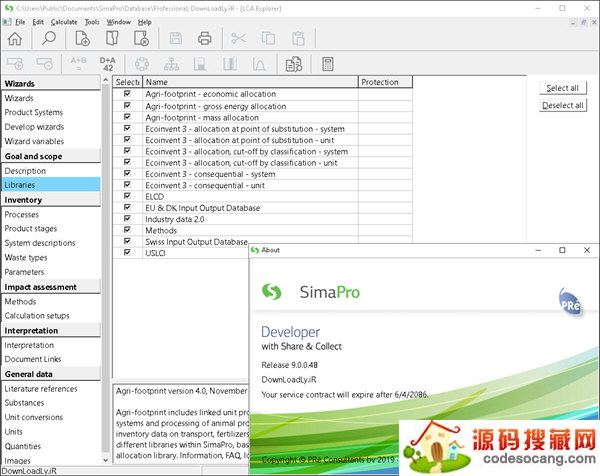Close the About dialog
600x476 pixels.
point(587,250)
